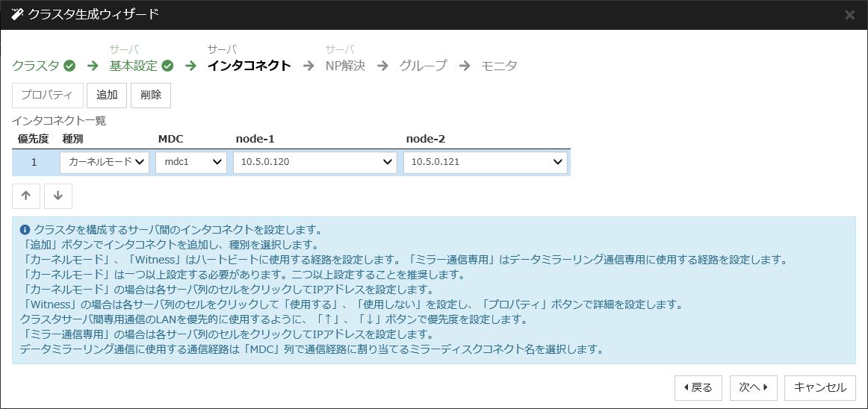
Task: Click the 追加 button
Action: coord(107,96)
